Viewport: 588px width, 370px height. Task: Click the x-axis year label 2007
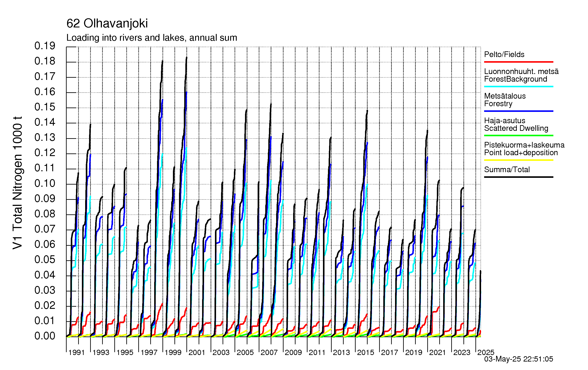269,353
